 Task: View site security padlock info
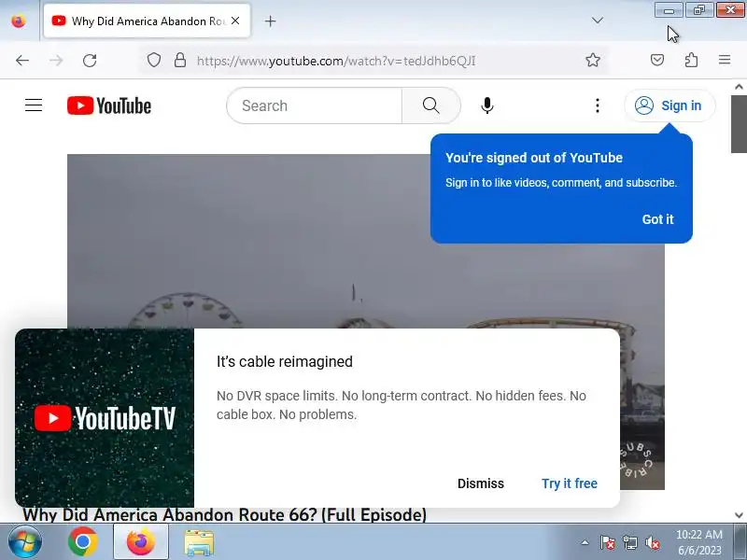[180, 61]
